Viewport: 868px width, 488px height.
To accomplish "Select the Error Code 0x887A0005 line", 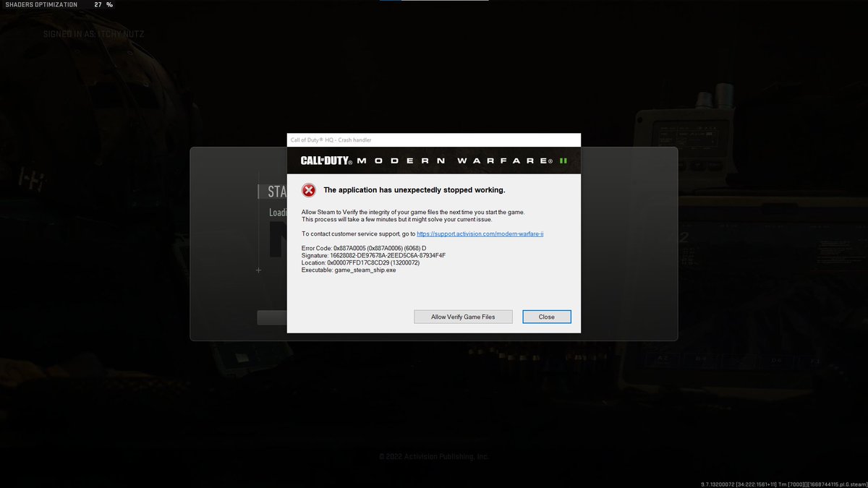I will pos(364,248).
